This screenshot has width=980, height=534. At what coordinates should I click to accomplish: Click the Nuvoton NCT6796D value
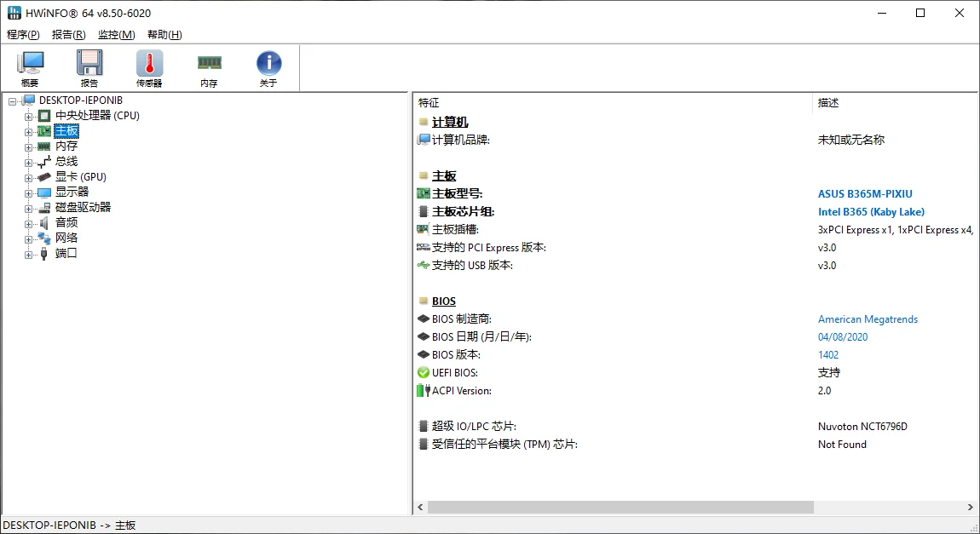point(862,427)
